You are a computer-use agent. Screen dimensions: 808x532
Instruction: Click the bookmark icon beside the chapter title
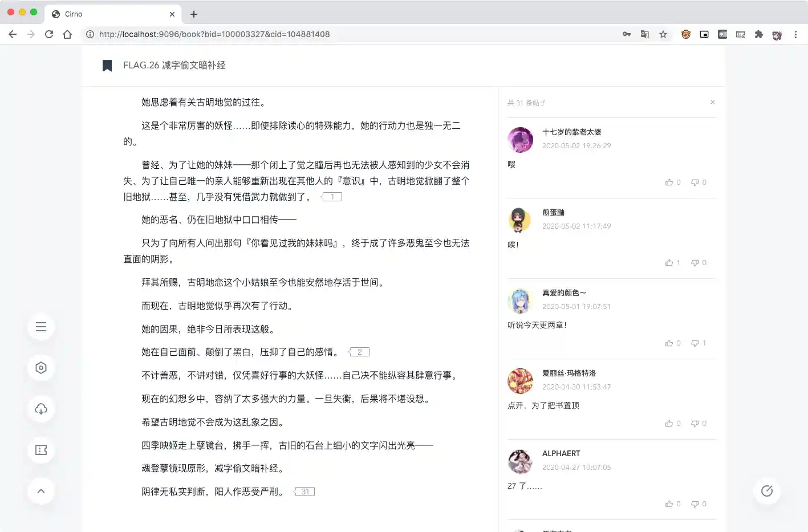[x=107, y=66]
